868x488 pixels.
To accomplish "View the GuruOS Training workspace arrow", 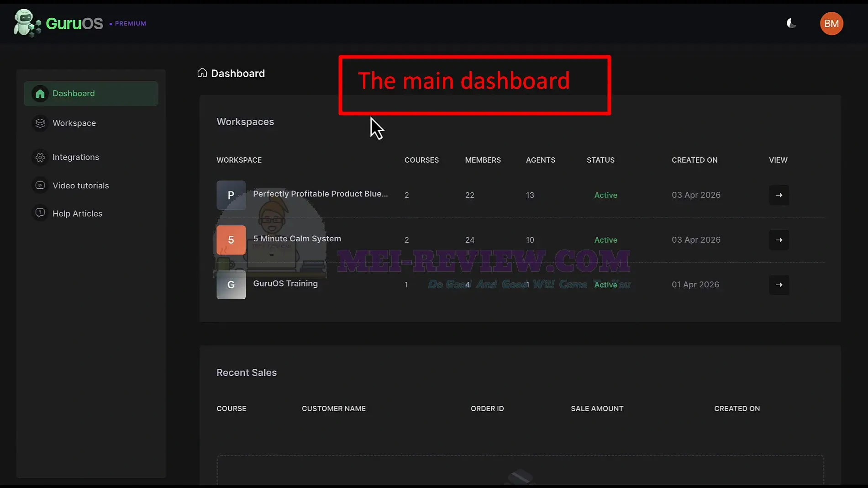I will 779,285.
